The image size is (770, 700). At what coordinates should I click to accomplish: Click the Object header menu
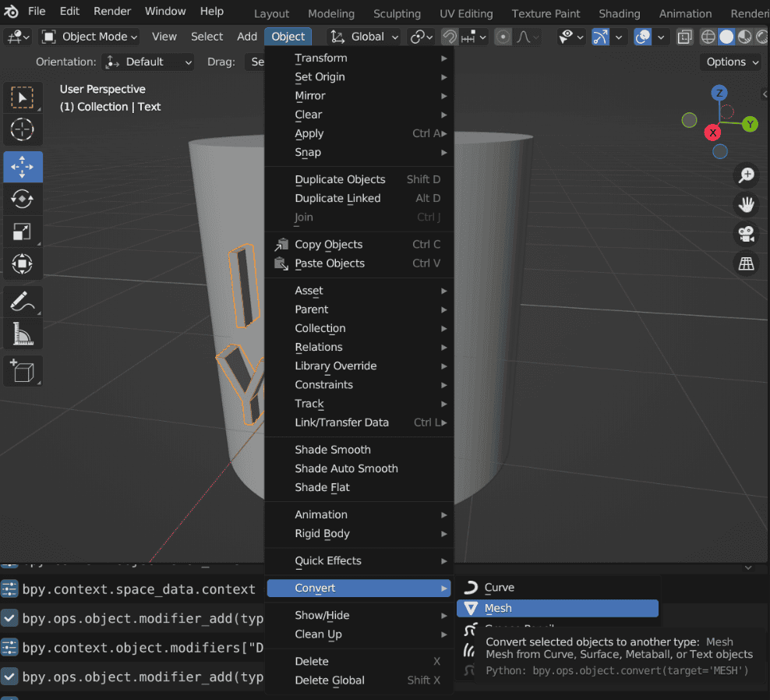pyautogui.click(x=288, y=37)
